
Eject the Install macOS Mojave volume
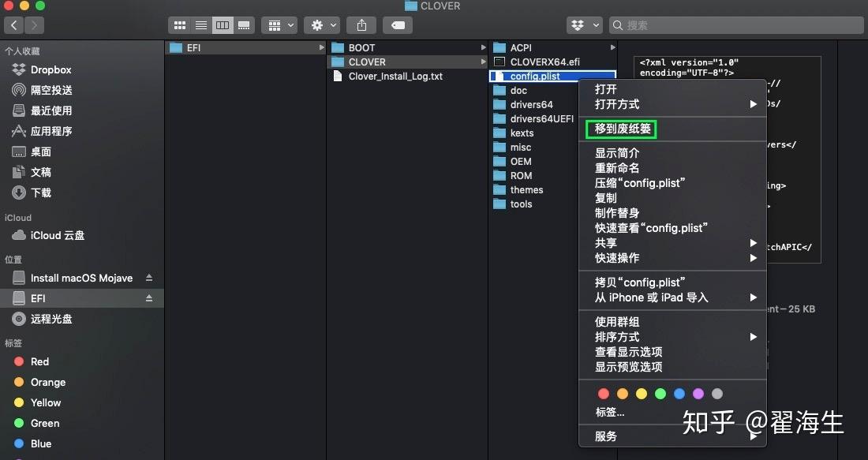(149, 278)
